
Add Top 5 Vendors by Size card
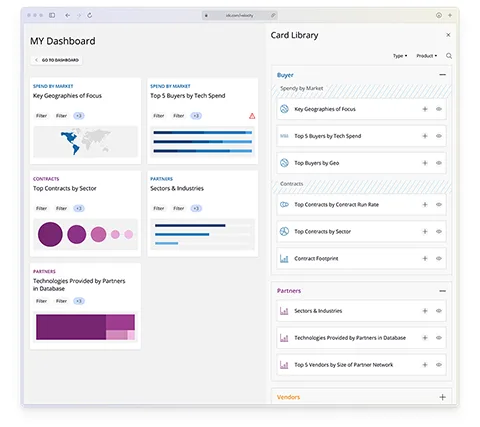click(x=425, y=365)
